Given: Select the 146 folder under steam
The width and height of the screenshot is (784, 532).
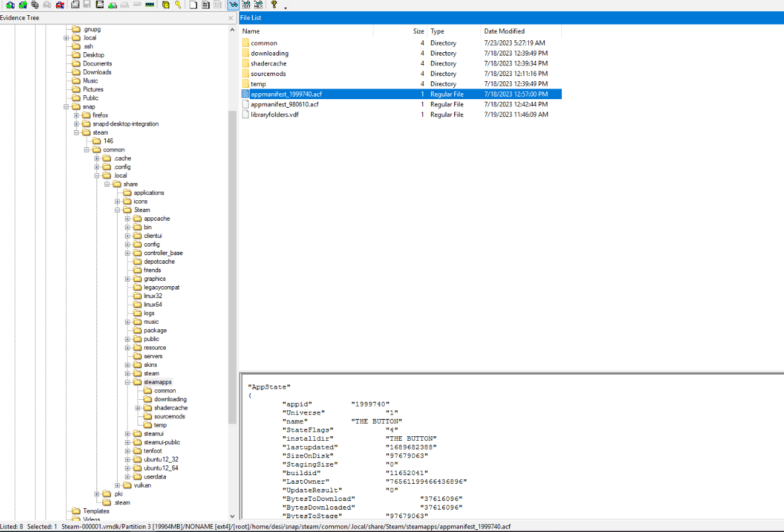Looking at the screenshot, I should 108,141.
